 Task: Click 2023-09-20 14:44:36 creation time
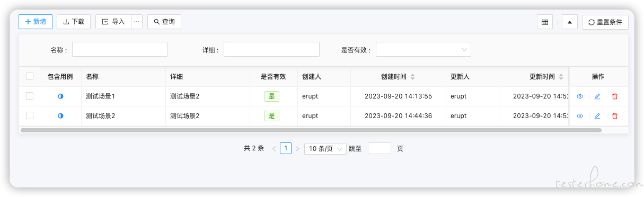(x=398, y=116)
